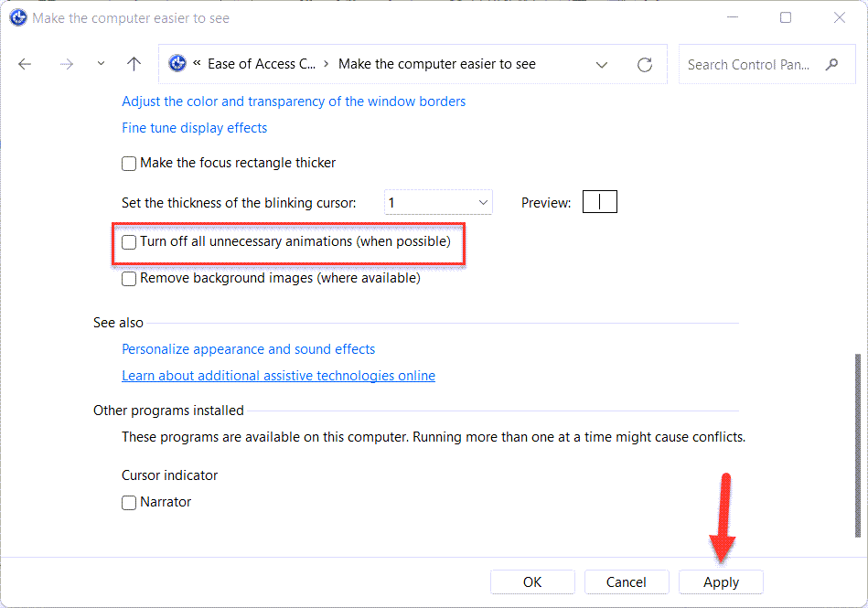Click the search magnifier icon

(831, 65)
